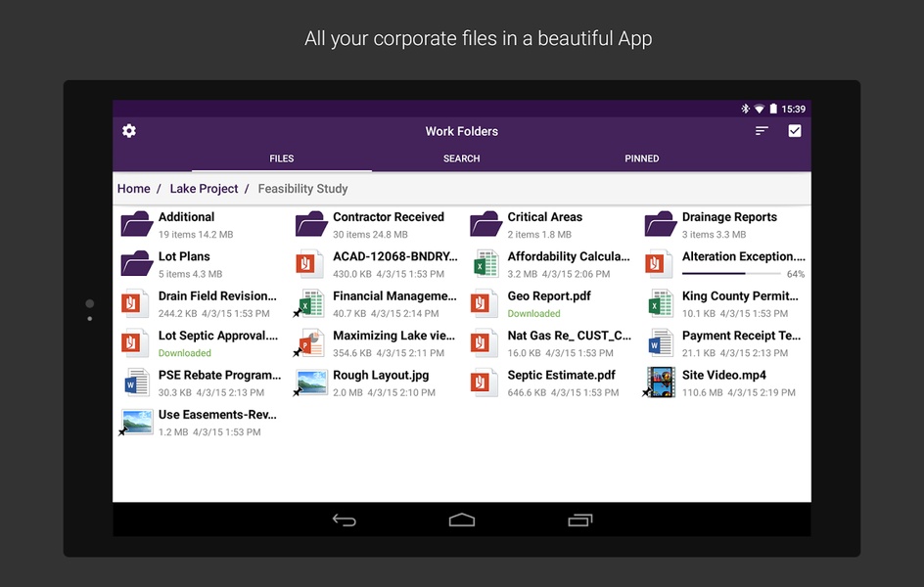Select 'Lot Plans' folder name
Screen dimensions: 924x587
[x=184, y=256]
